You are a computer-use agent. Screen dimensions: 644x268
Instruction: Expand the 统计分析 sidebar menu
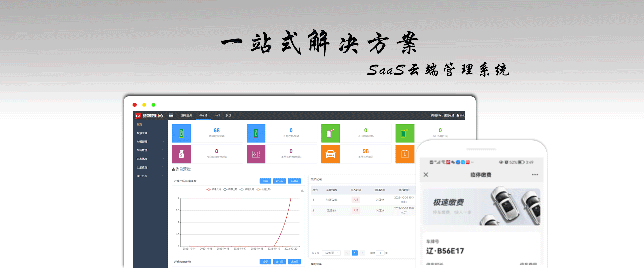pyautogui.click(x=150, y=176)
